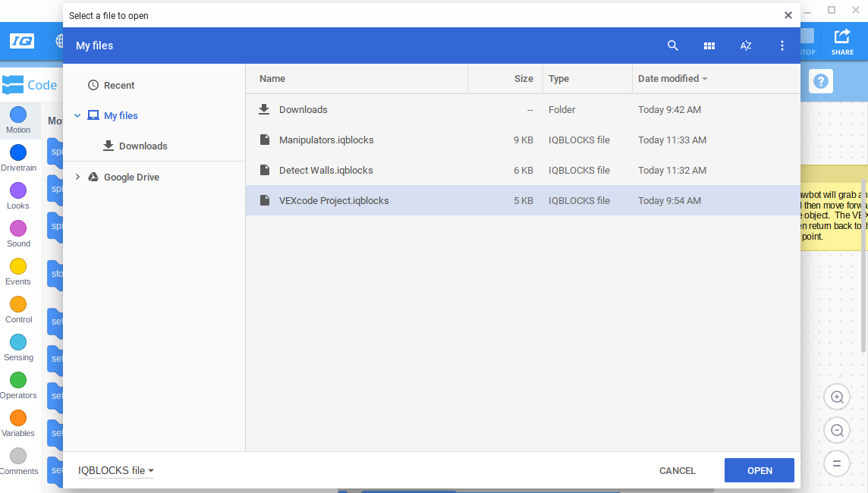Switch to thumbnail grid view

709,46
